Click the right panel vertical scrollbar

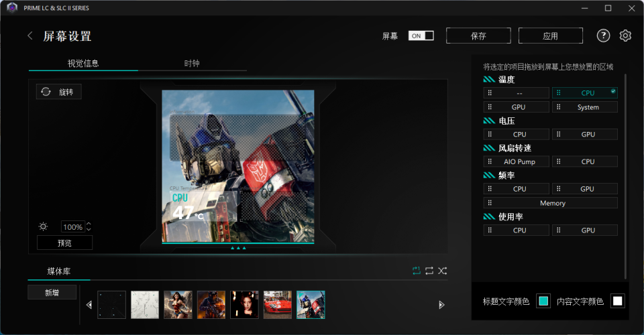click(x=625, y=176)
